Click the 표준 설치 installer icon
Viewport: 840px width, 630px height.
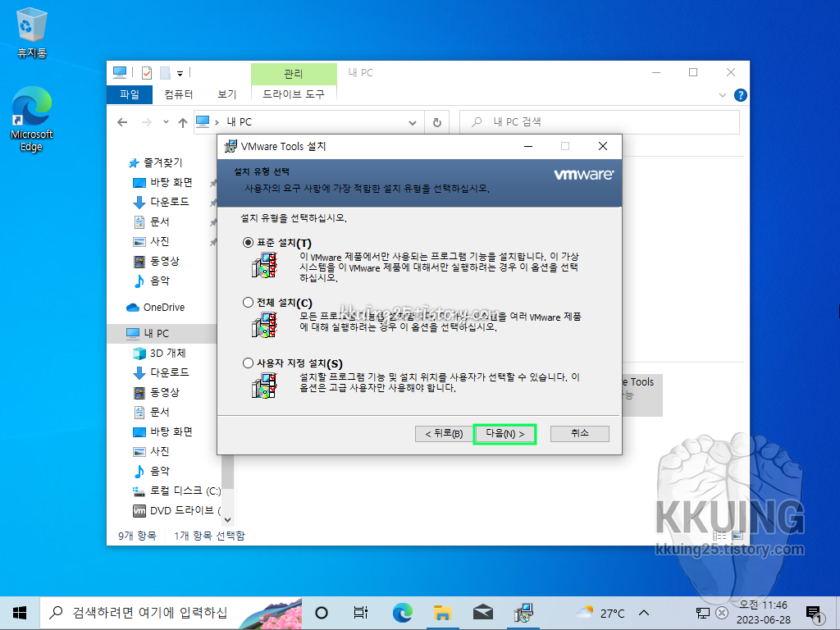coord(265,265)
